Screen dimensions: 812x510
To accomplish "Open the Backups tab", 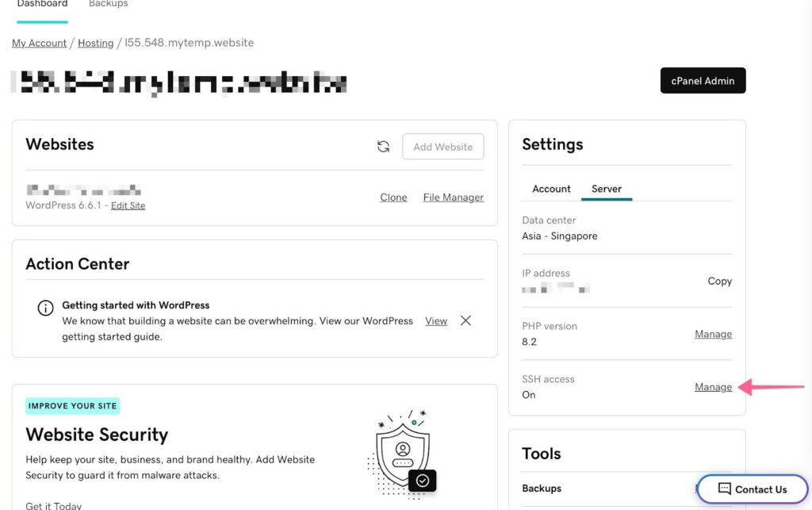I will pyautogui.click(x=108, y=5).
